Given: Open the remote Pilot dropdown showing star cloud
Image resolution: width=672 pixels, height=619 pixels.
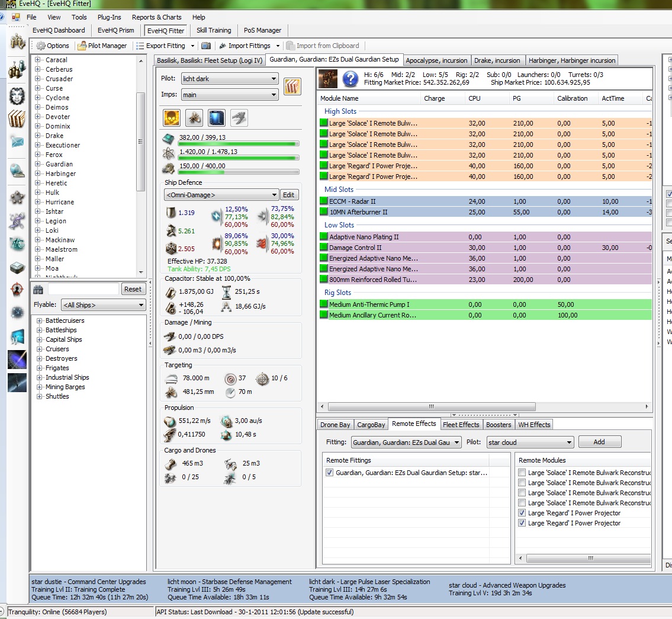Looking at the screenshot, I should (530, 442).
